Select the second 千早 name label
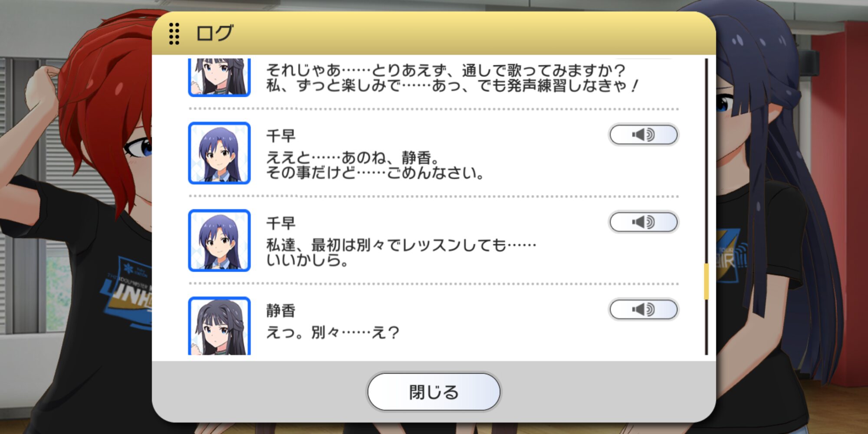This screenshot has width=868, height=434. [x=281, y=223]
